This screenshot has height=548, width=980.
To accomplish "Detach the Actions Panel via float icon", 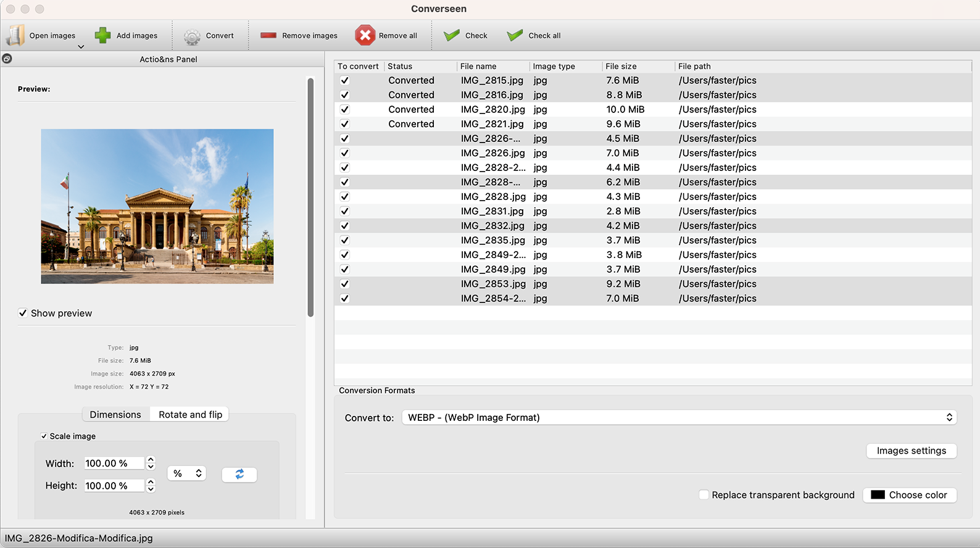I will (x=7, y=59).
